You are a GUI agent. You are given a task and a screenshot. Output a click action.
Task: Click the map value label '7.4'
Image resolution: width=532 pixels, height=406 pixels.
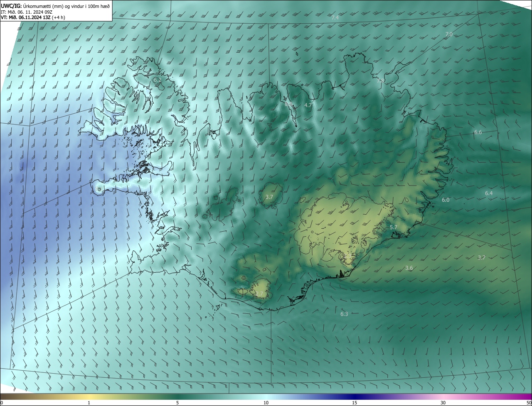click(335, 17)
